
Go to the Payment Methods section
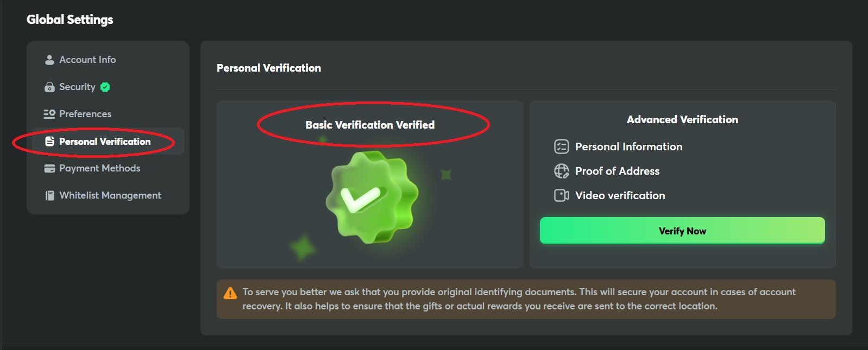(99, 168)
